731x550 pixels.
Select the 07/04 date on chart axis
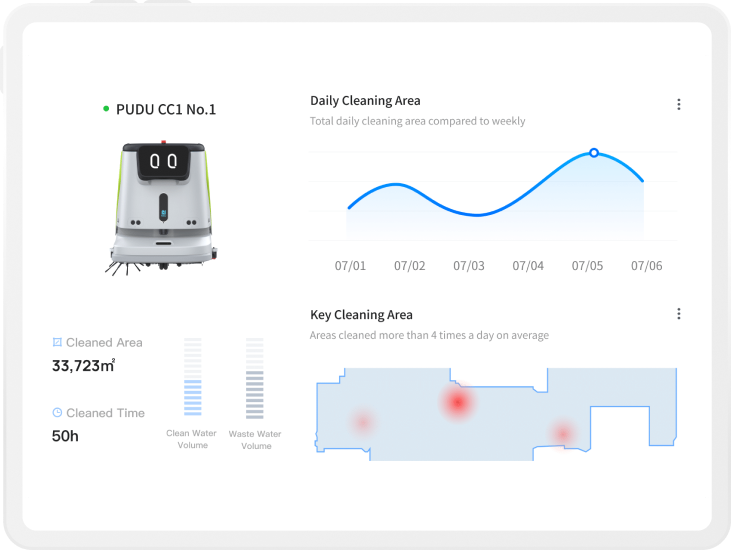[x=528, y=266]
